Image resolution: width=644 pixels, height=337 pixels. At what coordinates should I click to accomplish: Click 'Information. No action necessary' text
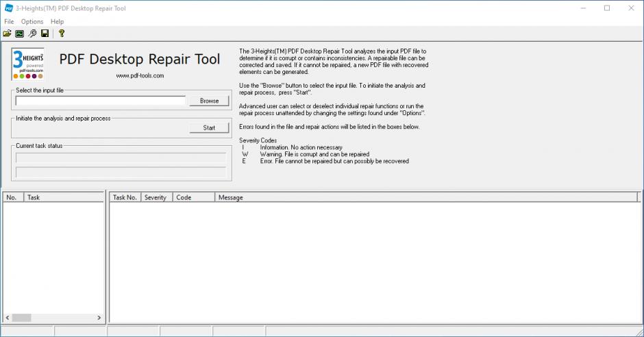click(301, 147)
